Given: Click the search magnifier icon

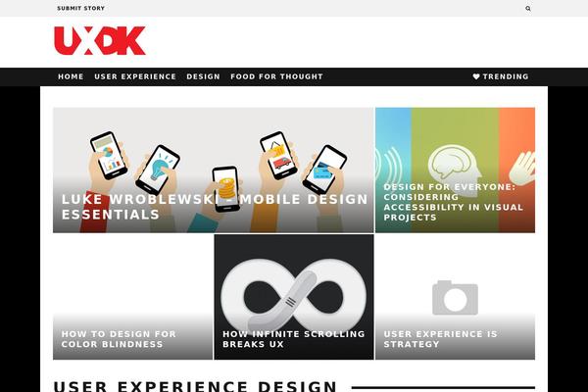Looking at the screenshot, I should click(528, 8).
